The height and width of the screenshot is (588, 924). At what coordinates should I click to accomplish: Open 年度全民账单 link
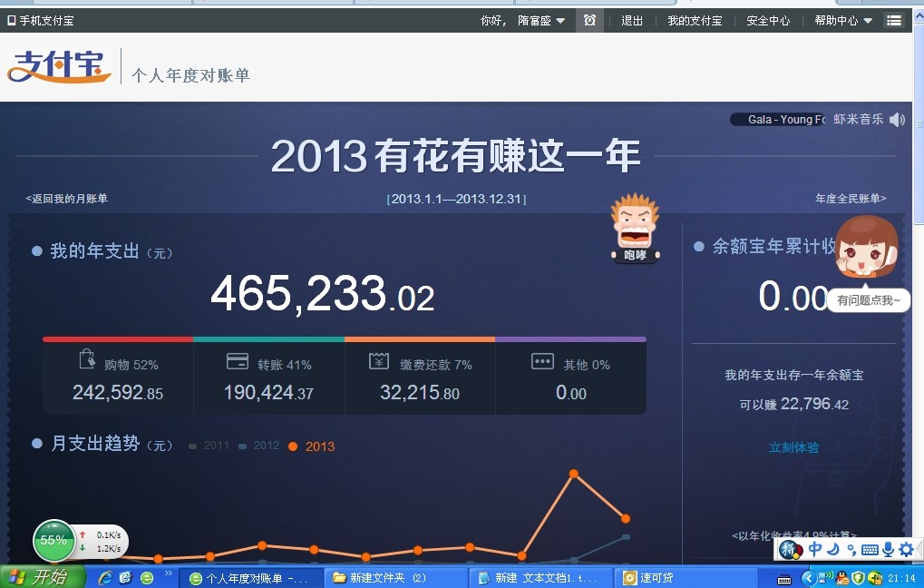[851, 199]
